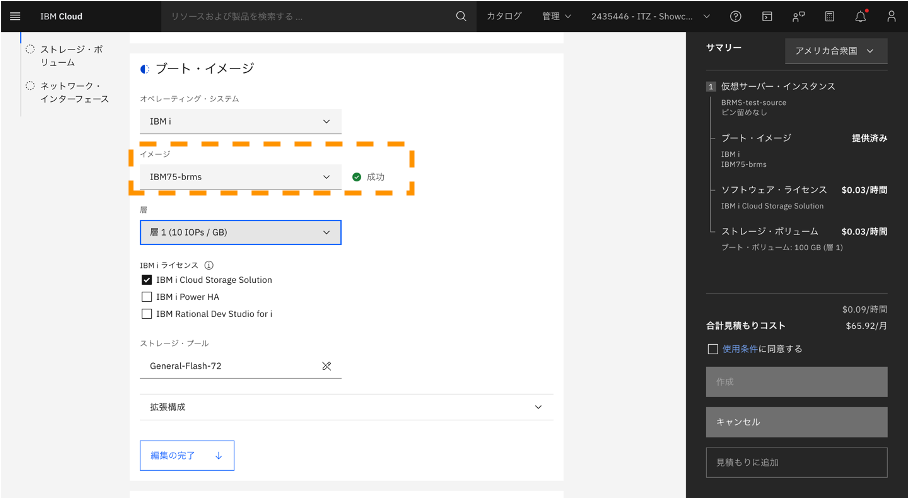Image resolution: width=908 pixels, height=498 pixels.
Task: Open the IBM75-brms image dropdown
Action: pyautogui.click(x=240, y=177)
